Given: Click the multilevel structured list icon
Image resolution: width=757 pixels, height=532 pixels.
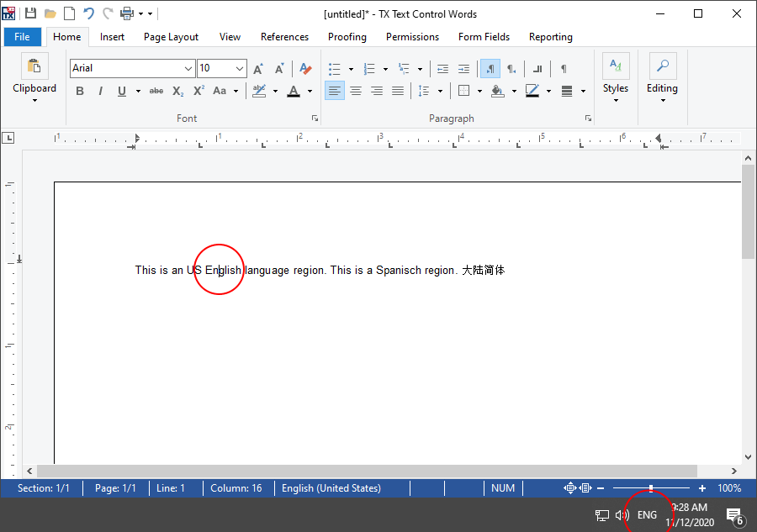Looking at the screenshot, I should tap(404, 69).
